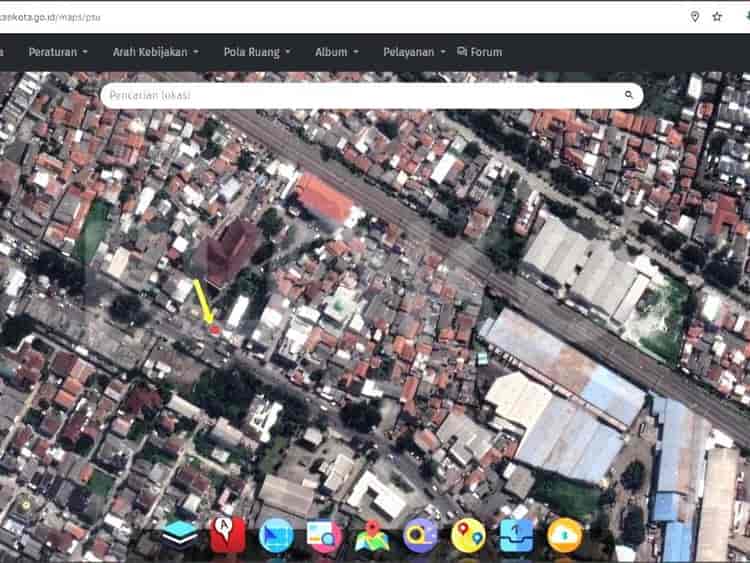Bookmark page with the star icon
The width and height of the screenshot is (750, 563).
point(717,17)
